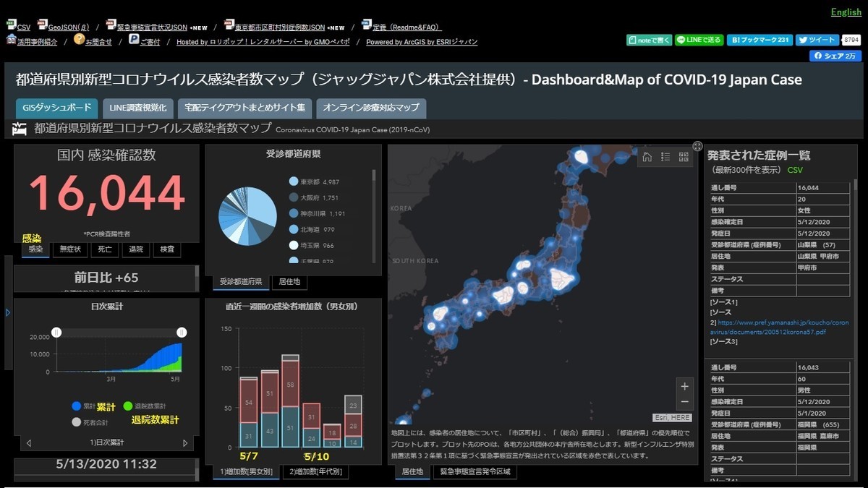Select the 1)増加数[男女別] tab
868x488 pixels.
coord(246,472)
